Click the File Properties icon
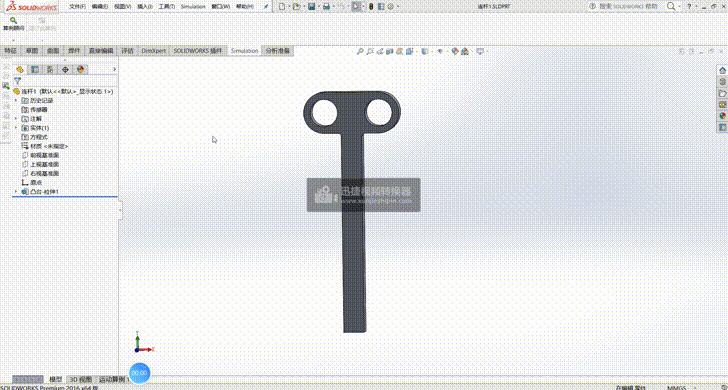 [x=381, y=7]
